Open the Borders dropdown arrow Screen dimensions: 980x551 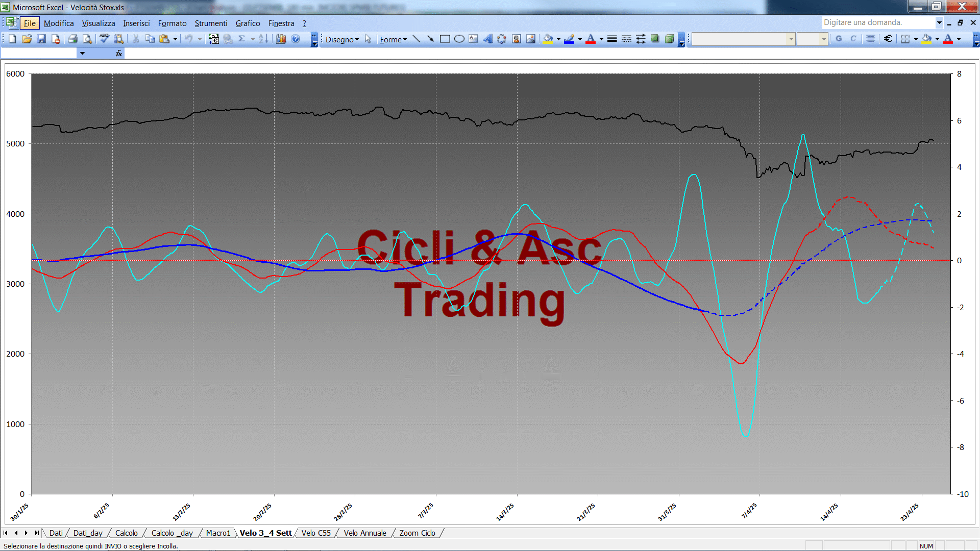[x=916, y=39]
